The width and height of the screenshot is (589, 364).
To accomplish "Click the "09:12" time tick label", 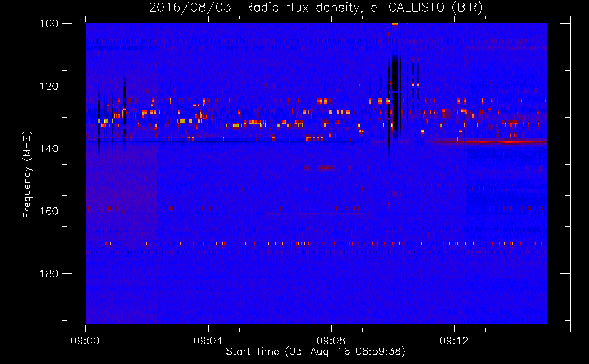I will pyautogui.click(x=454, y=341).
